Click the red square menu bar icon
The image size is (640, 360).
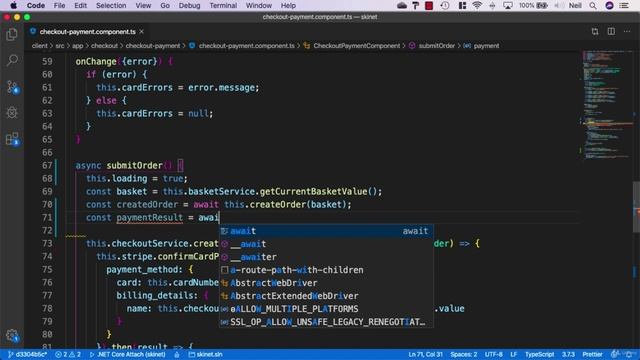coord(429,5)
